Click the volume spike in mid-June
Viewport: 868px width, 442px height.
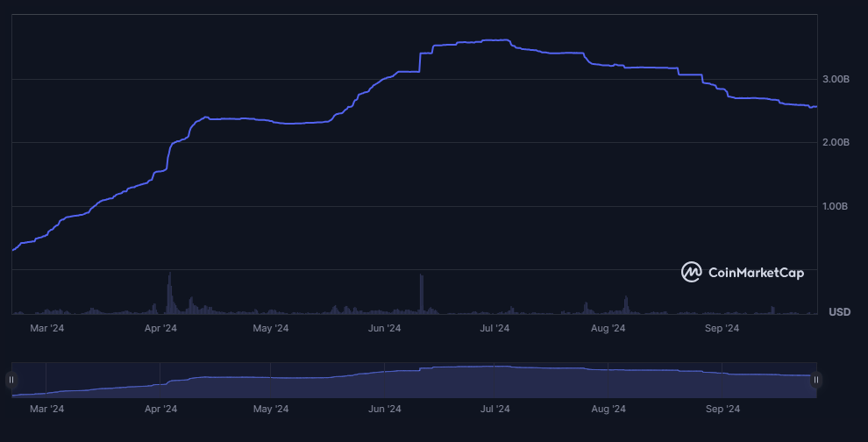422,293
